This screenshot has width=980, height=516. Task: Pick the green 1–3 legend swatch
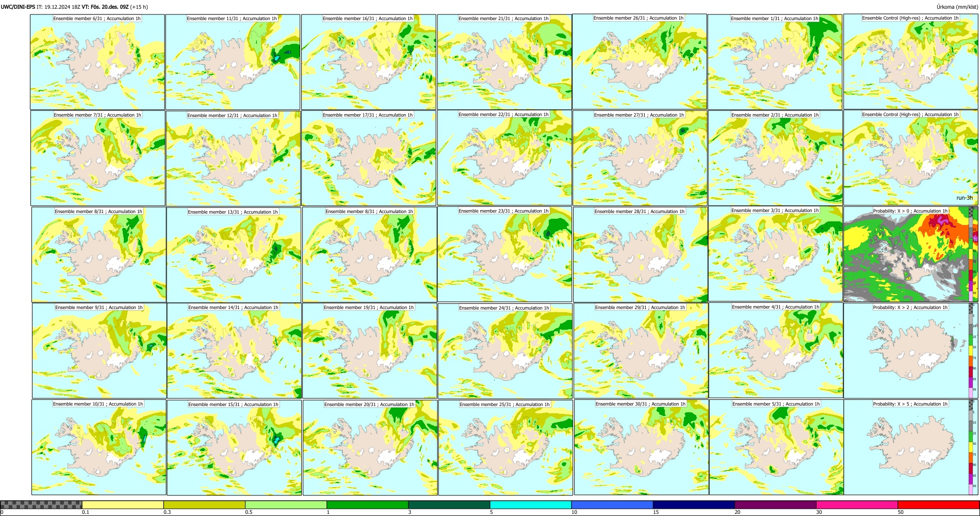pyautogui.click(x=367, y=505)
